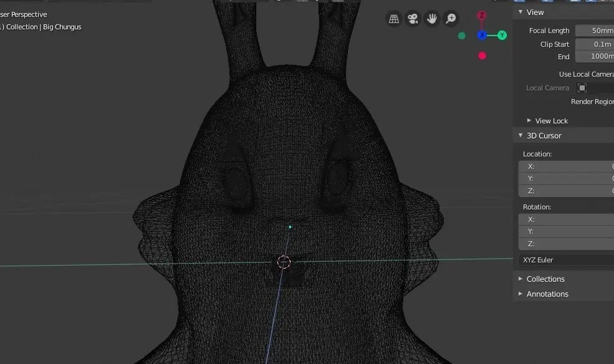Click the 3D Cursor Rotation X field

coord(566,219)
